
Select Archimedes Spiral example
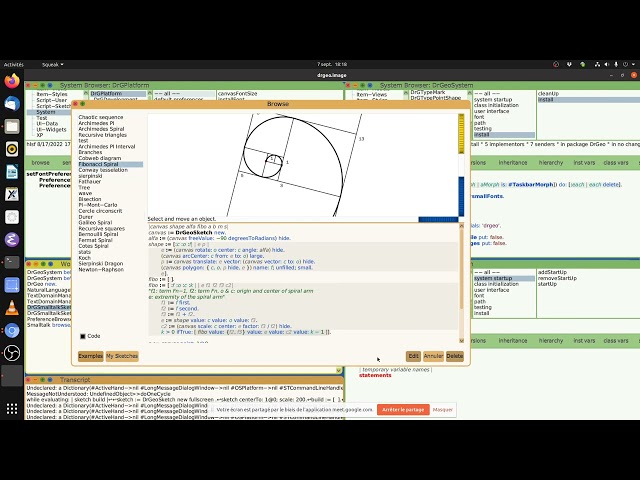(101, 129)
